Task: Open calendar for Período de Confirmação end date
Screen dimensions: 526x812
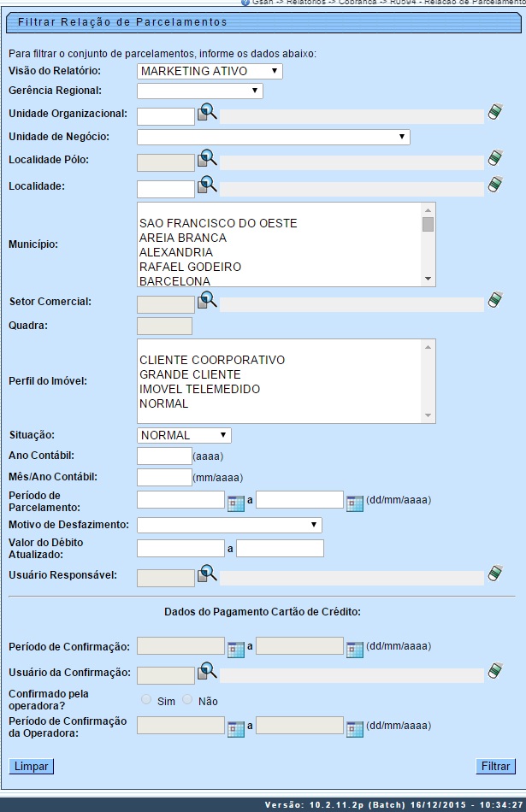Action: (355, 650)
